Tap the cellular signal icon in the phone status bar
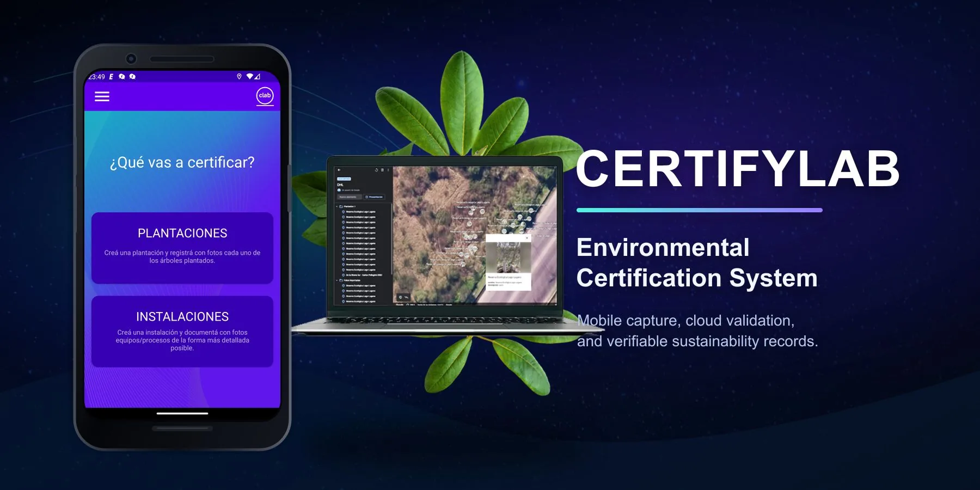 tap(257, 77)
